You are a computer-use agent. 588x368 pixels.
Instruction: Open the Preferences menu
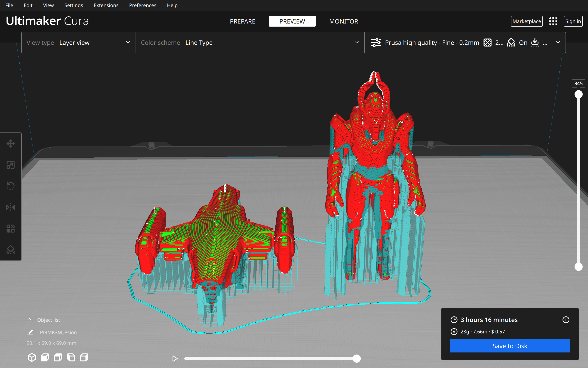click(143, 5)
